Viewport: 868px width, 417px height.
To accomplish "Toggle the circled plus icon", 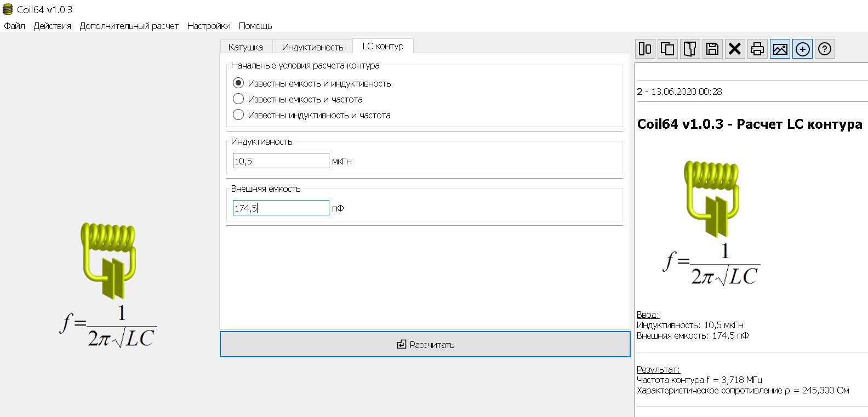I will coord(802,49).
